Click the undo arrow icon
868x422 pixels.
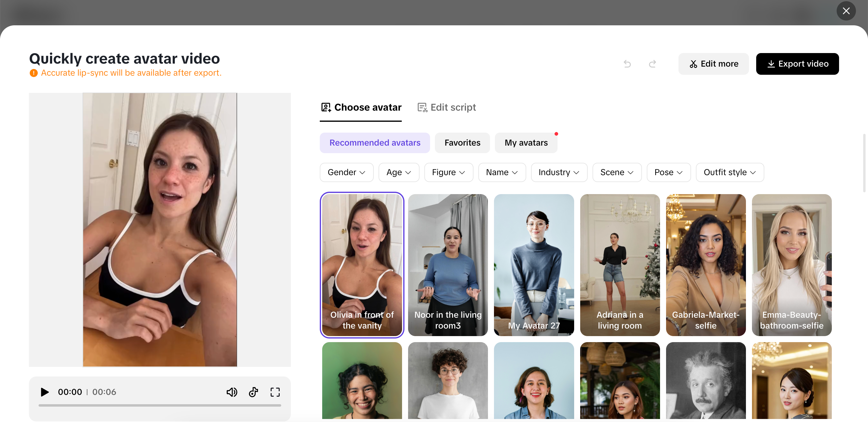627,64
